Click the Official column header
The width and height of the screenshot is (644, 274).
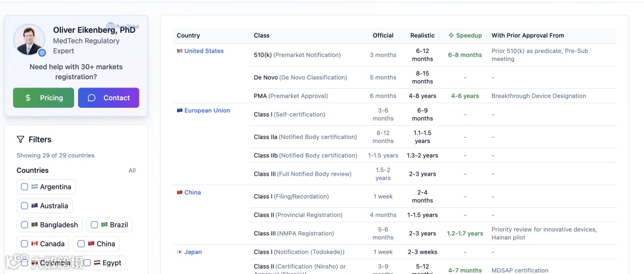click(383, 36)
